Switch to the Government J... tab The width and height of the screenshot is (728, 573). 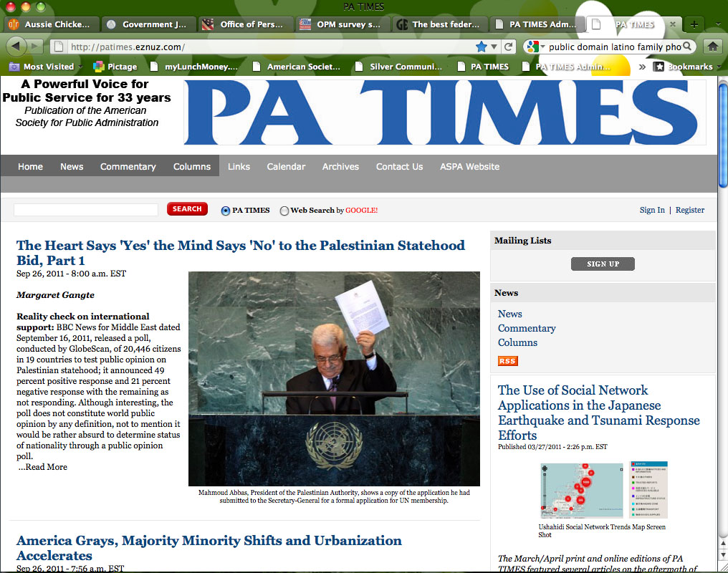point(148,24)
